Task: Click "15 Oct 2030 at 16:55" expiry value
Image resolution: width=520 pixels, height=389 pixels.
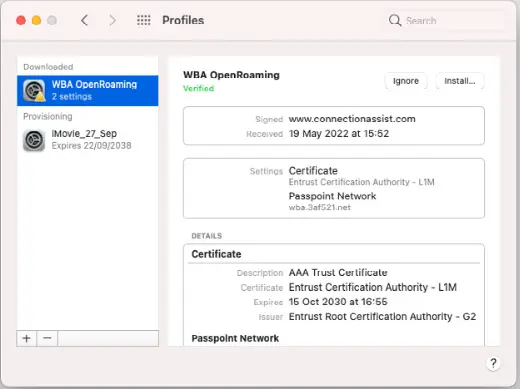Action: (x=338, y=302)
